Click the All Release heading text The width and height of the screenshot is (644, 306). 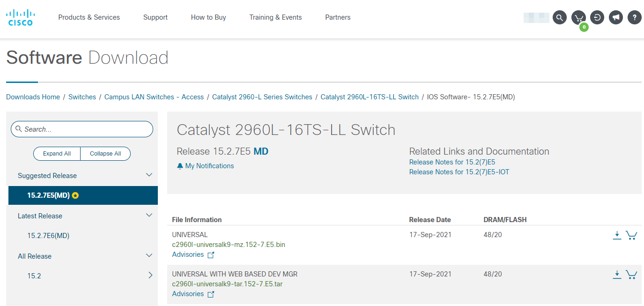pos(35,256)
